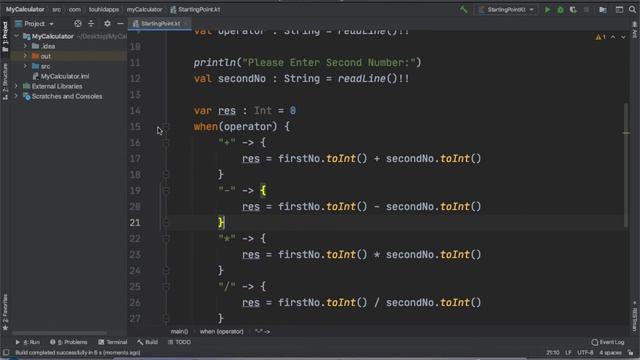This screenshot has height=360, width=640.
Task: Click the lock icon in status bar
Action: pyautogui.click(x=631, y=352)
